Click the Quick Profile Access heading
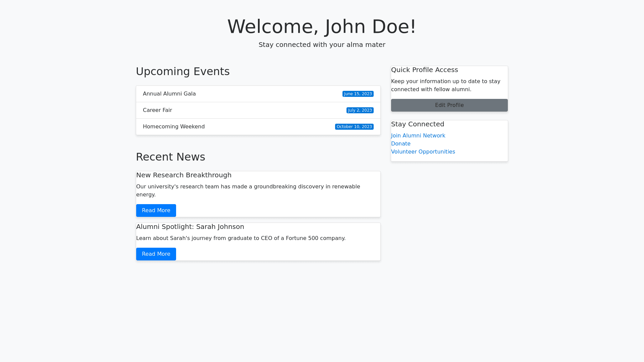The width and height of the screenshot is (644, 362). (x=424, y=70)
